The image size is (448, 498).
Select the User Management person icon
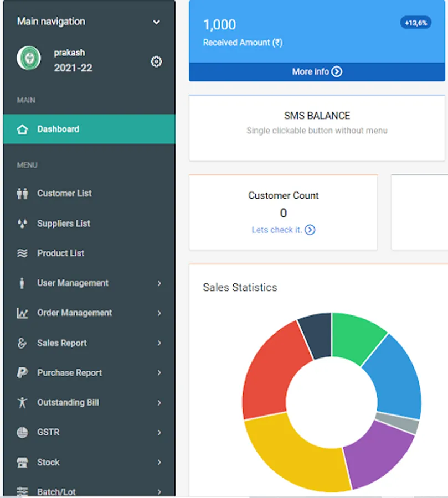click(x=22, y=283)
